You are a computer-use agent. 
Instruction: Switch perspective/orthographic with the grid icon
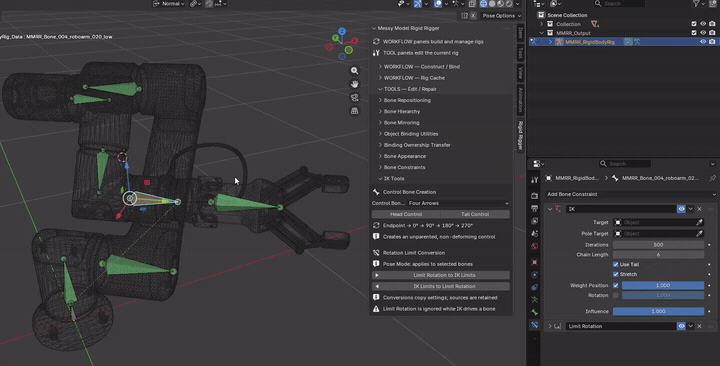click(354, 111)
